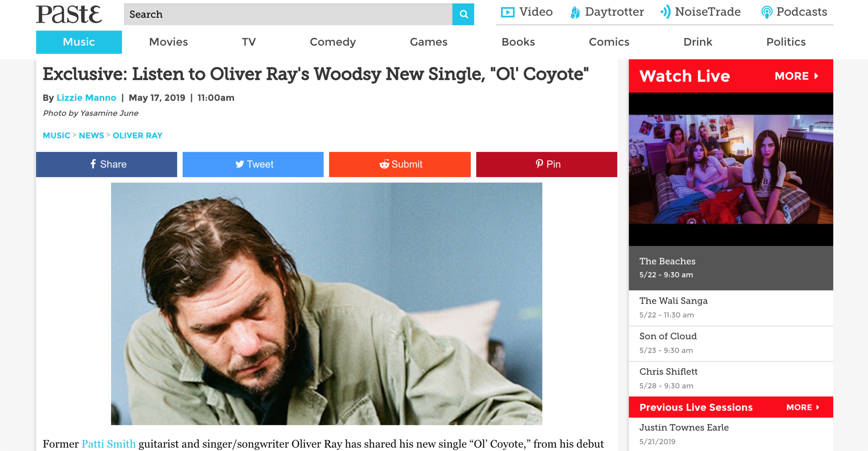Open The Beaches live video thumbnail

(x=731, y=169)
